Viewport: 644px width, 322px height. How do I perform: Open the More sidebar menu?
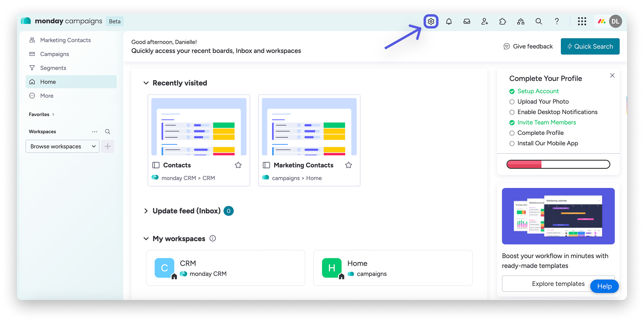click(71, 96)
